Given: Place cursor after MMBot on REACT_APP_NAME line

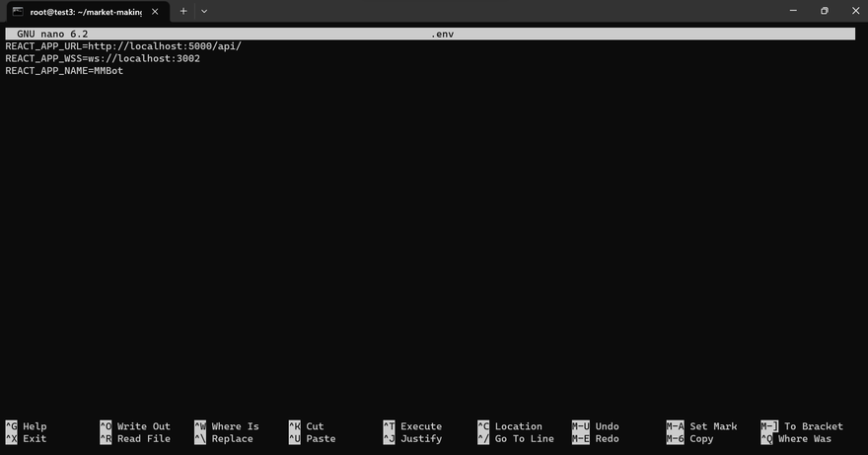Looking at the screenshot, I should (124, 71).
